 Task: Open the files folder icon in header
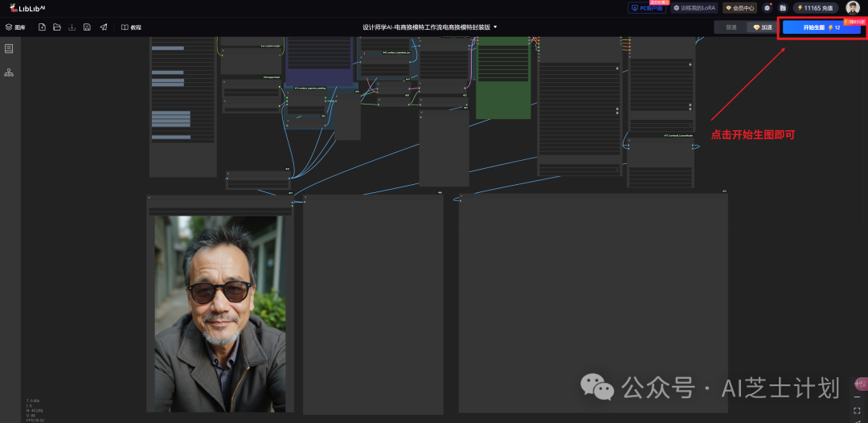click(783, 8)
